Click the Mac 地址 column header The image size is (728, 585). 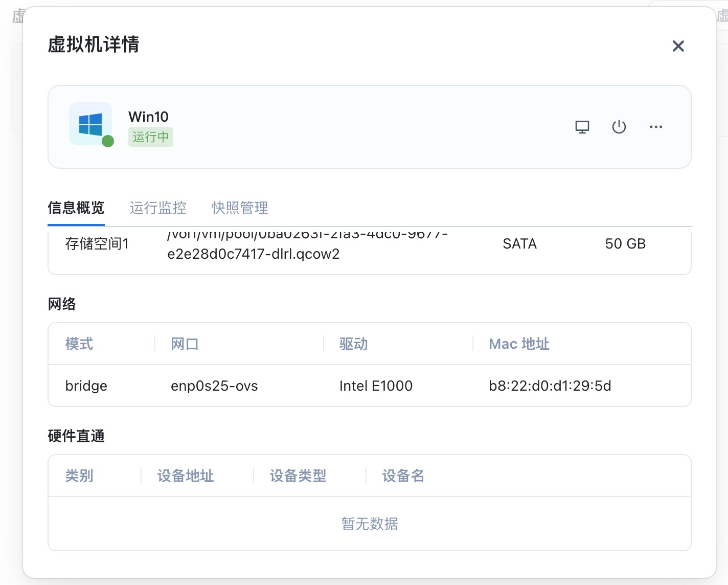tap(519, 344)
